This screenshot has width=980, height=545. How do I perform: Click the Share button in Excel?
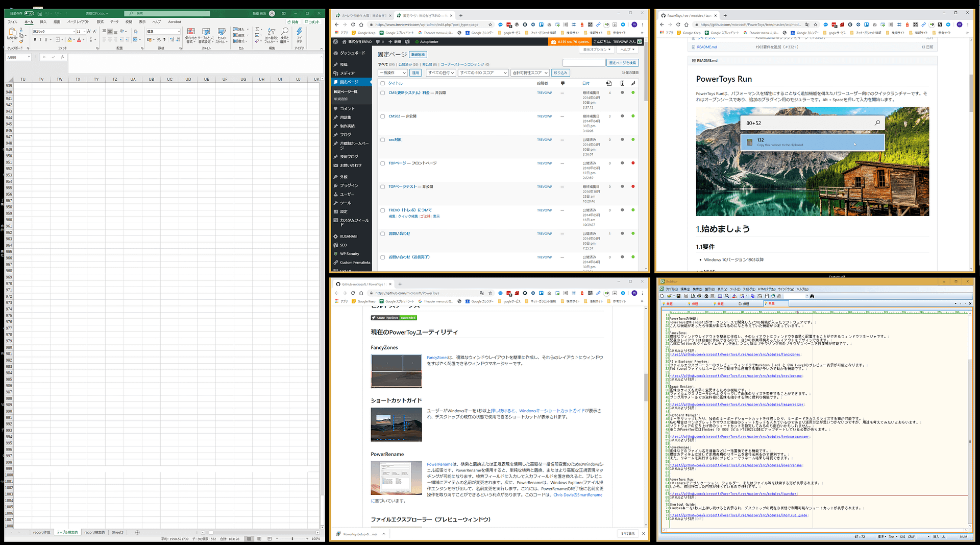tap(293, 22)
